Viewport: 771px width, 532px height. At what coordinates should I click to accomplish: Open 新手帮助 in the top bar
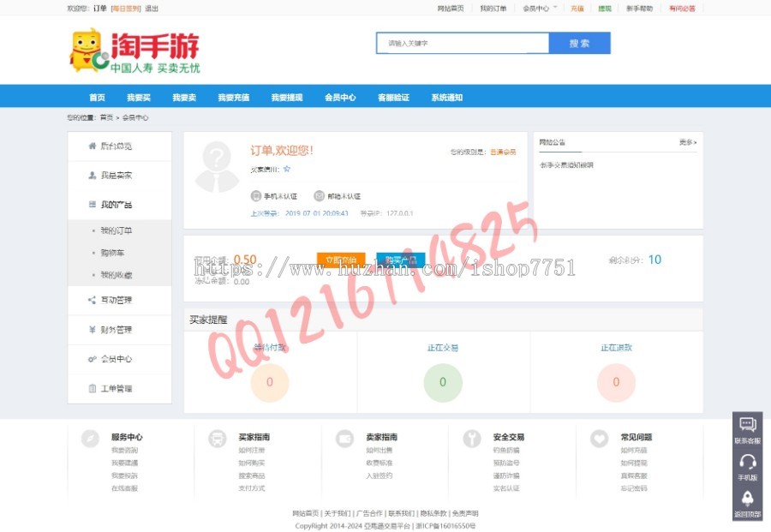(640, 9)
